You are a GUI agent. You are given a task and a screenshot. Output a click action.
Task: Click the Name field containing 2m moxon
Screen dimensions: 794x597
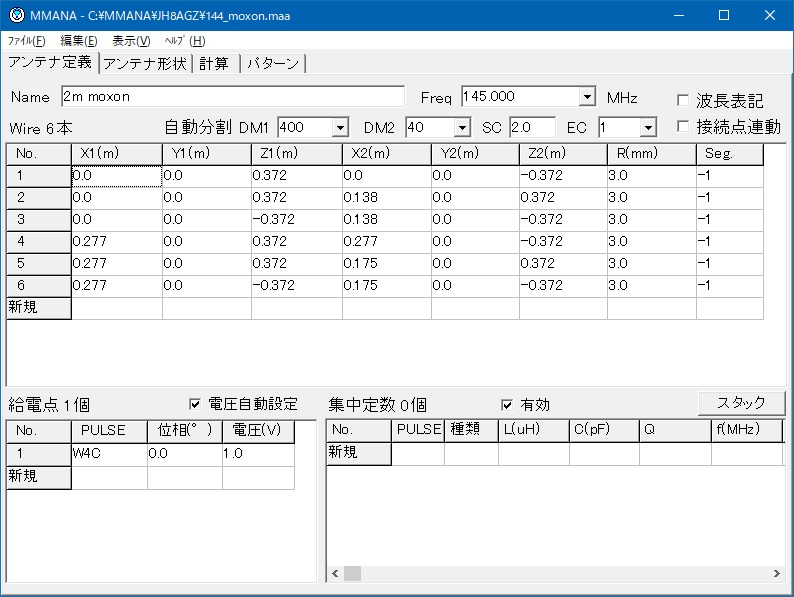tap(231, 97)
